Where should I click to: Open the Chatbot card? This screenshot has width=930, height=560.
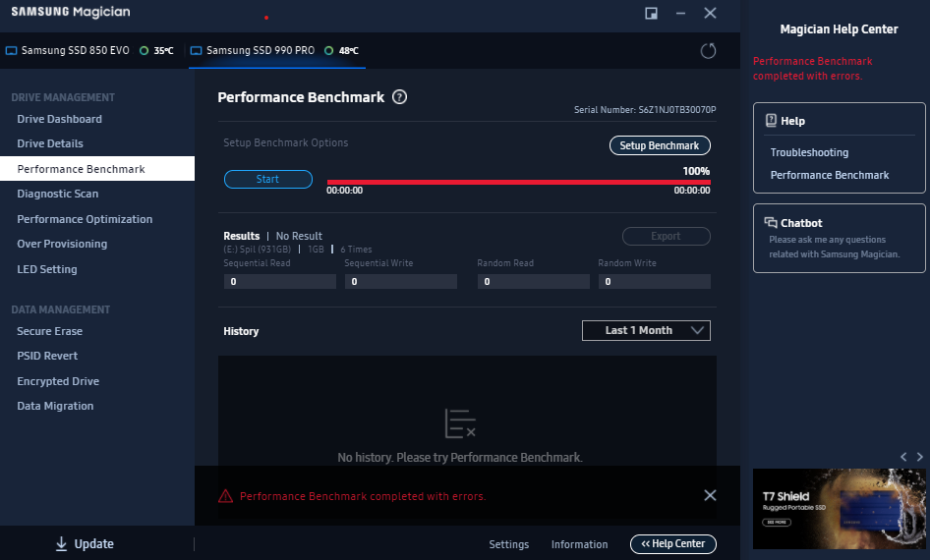pyautogui.click(x=840, y=238)
